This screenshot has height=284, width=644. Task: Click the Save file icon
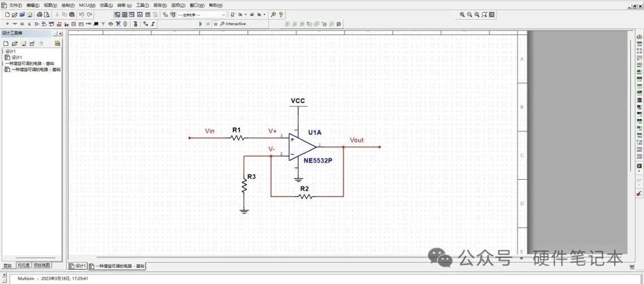pyautogui.click(x=30, y=14)
